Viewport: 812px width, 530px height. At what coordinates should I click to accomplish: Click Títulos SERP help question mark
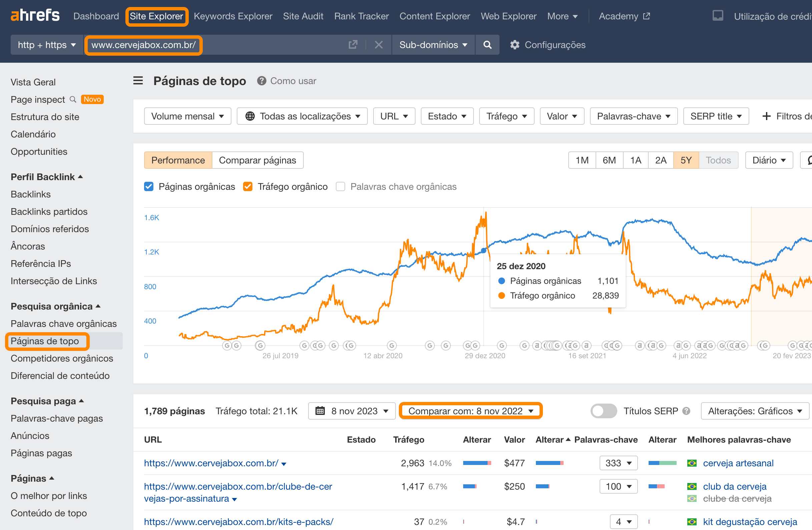click(x=686, y=411)
